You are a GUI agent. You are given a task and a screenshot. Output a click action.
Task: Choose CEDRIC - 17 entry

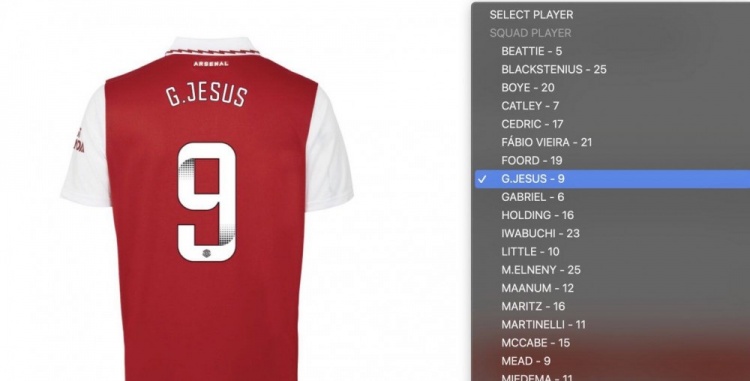(x=612, y=124)
